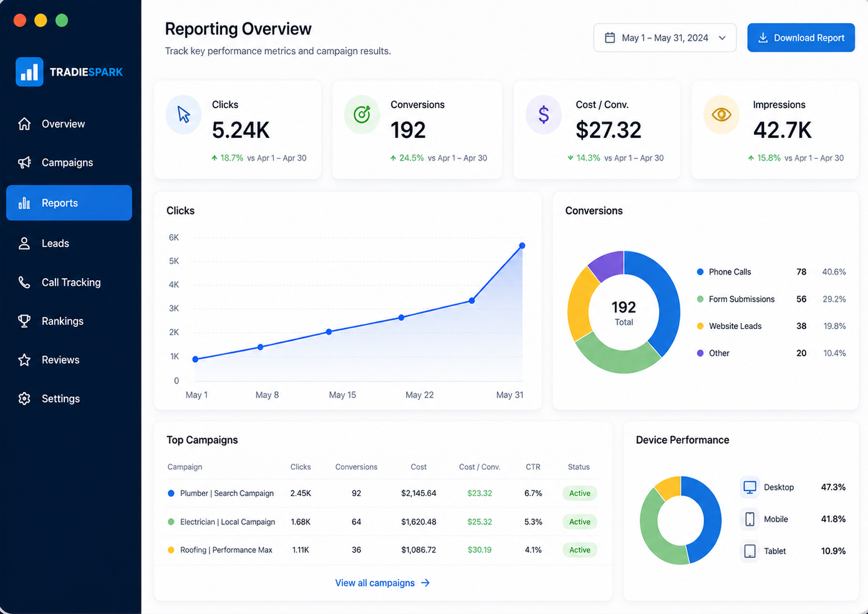Select the Reports sidebar item

coord(69,203)
